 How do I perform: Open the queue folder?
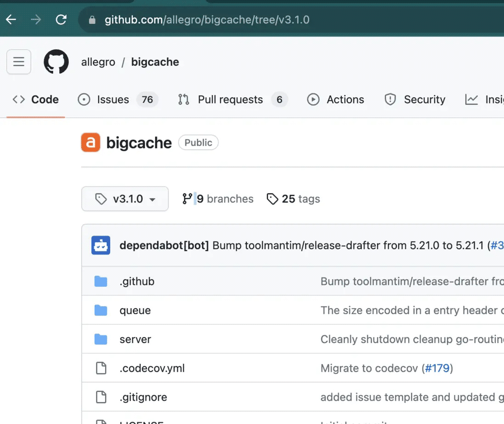coord(135,311)
